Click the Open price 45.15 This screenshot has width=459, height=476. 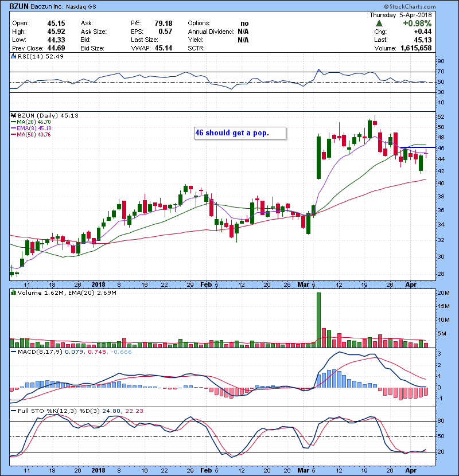[56, 24]
